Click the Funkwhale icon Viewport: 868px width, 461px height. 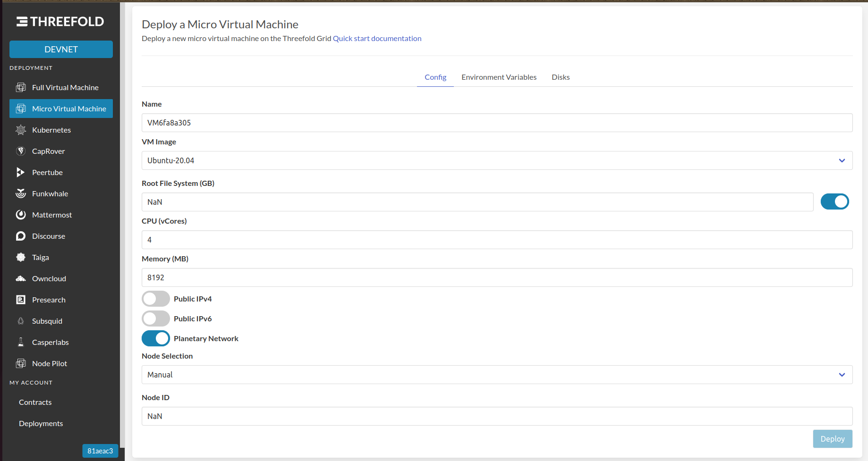click(x=21, y=193)
